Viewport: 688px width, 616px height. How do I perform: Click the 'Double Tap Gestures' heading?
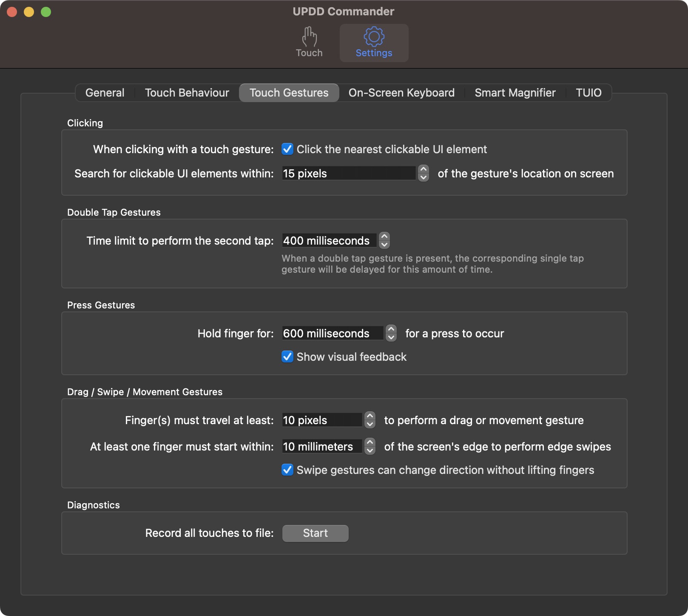(114, 212)
